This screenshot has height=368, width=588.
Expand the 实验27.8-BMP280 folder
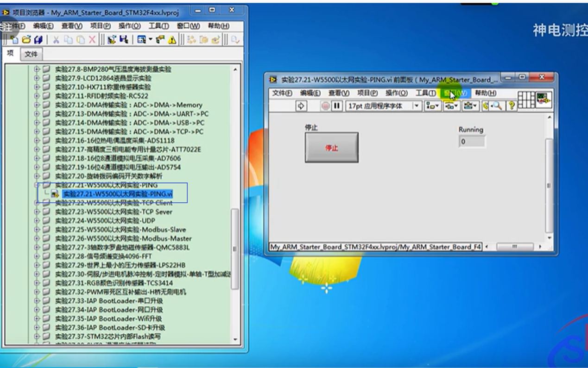click(x=37, y=69)
